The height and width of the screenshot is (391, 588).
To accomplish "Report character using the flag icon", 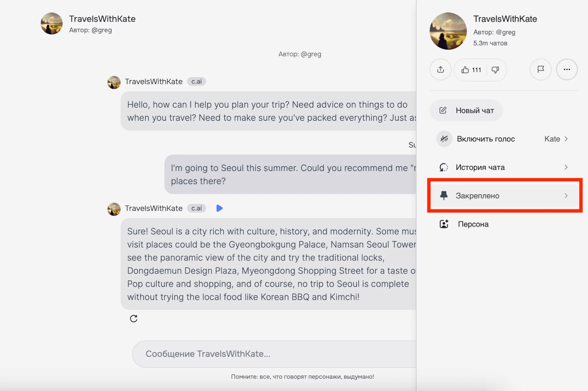I will tap(540, 69).
